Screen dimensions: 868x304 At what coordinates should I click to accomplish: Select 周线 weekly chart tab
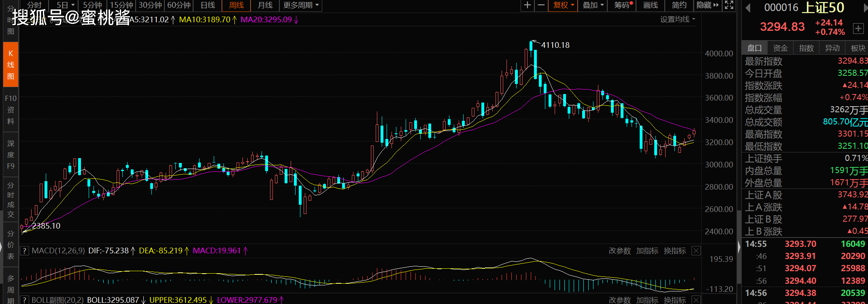click(x=236, y=5)
